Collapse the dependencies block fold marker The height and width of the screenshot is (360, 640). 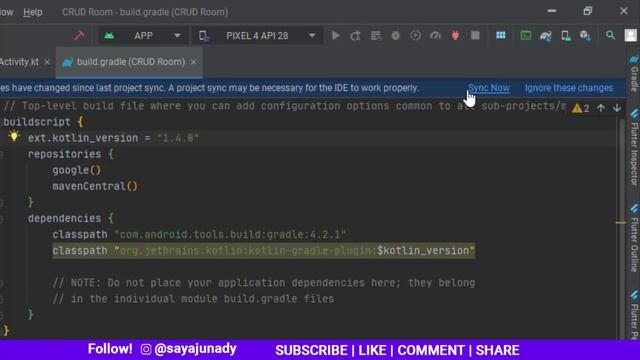2,219
